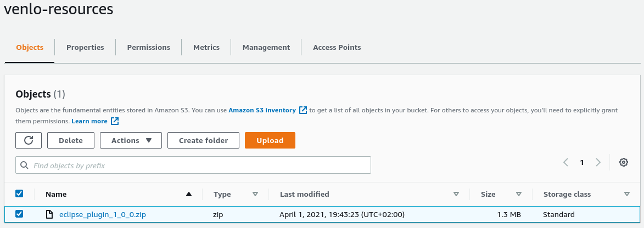
Task: Go to next page arrow
Action: click(x=598, y=162)
